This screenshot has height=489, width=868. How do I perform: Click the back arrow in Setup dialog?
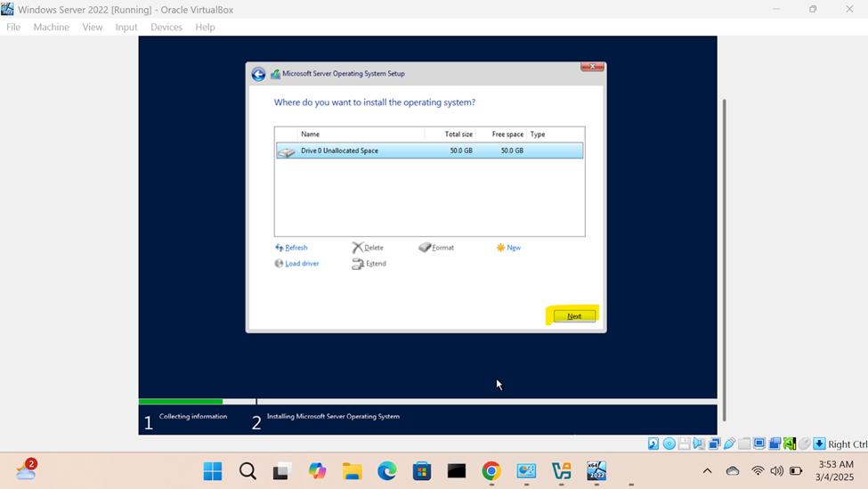point(258,74)
